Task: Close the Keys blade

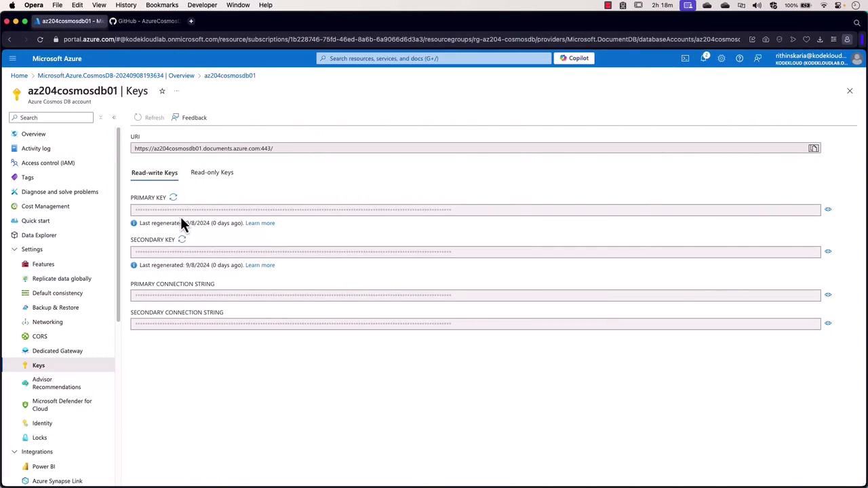Action: tap(850, 91)
